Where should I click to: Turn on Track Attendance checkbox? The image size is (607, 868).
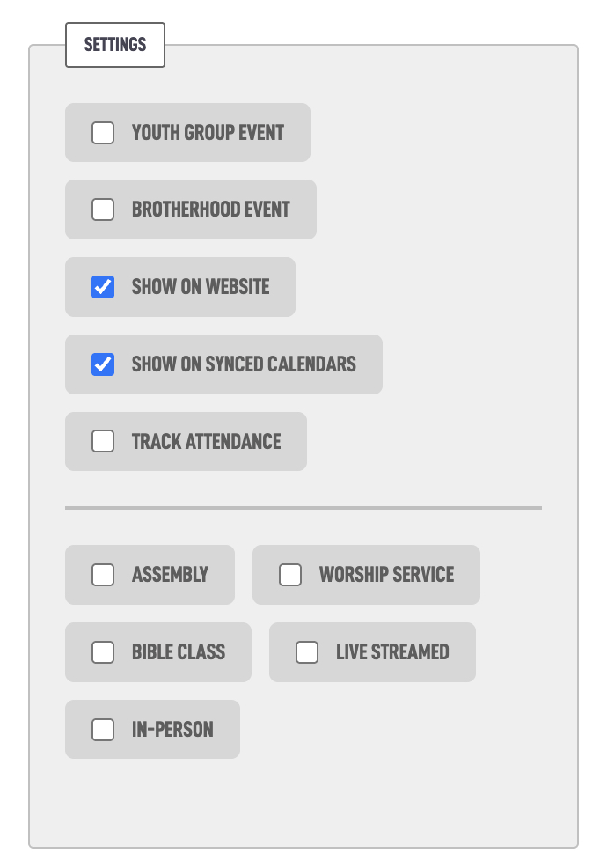[103, 441]
